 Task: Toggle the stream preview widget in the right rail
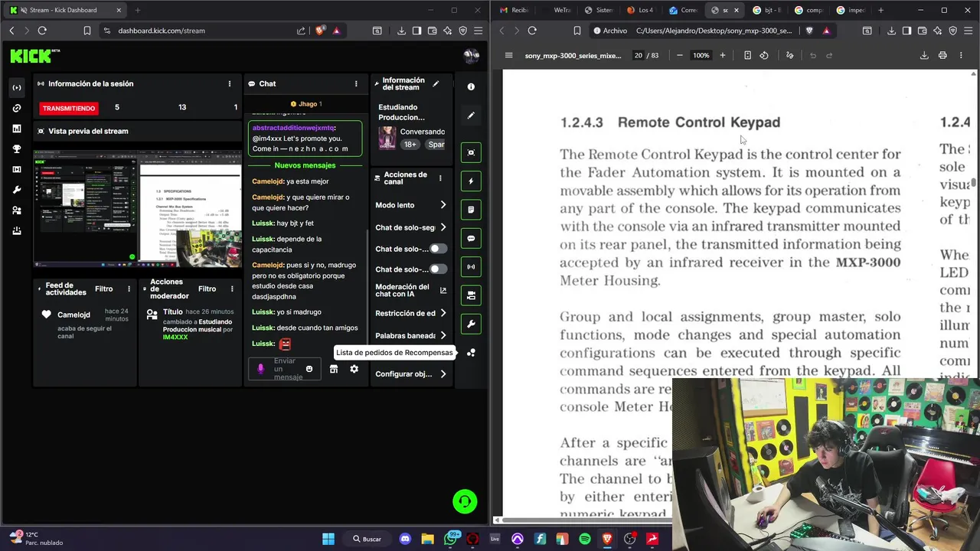coord(471,152)
